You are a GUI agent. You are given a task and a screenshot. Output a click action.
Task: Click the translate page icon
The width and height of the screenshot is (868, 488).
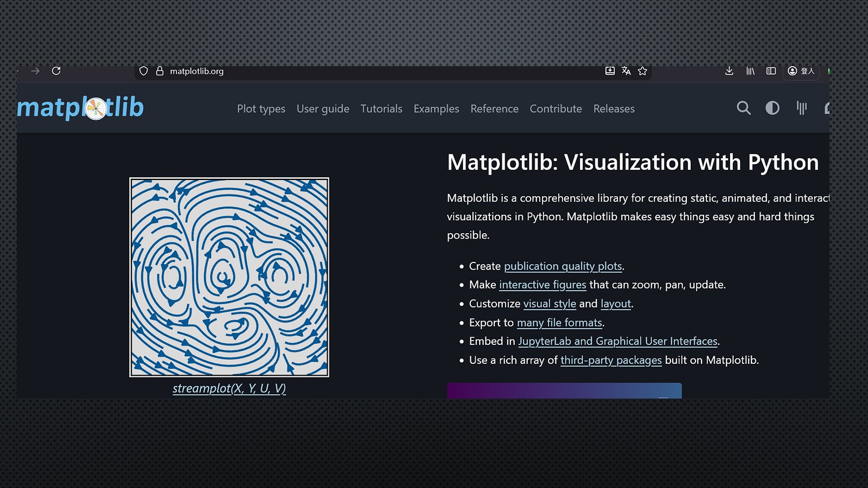pyautogui.click(x=626, y=71)
